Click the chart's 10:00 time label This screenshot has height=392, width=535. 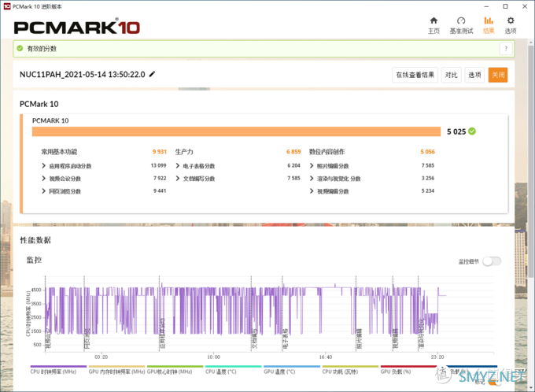point(213,357)
